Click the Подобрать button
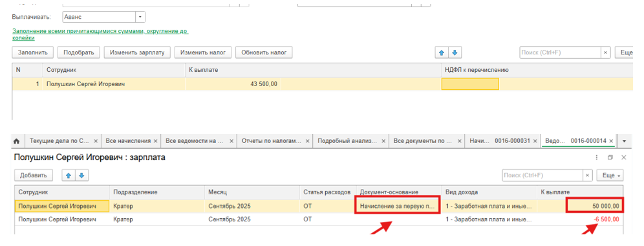This screenshot has height=246, width=644. pyautogui.click(x=79, y=52)
